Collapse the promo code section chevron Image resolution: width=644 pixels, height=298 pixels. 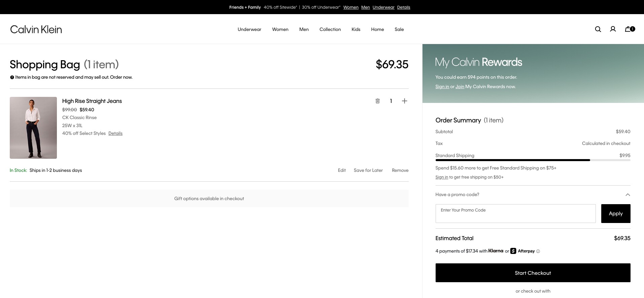coord(628,195)
